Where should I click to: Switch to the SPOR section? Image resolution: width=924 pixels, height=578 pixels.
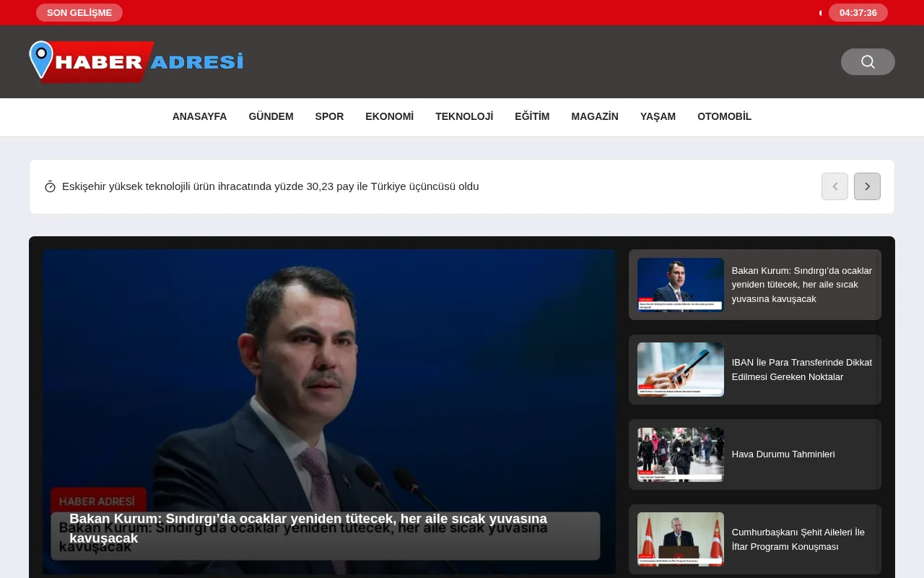[x=329, y=116]
